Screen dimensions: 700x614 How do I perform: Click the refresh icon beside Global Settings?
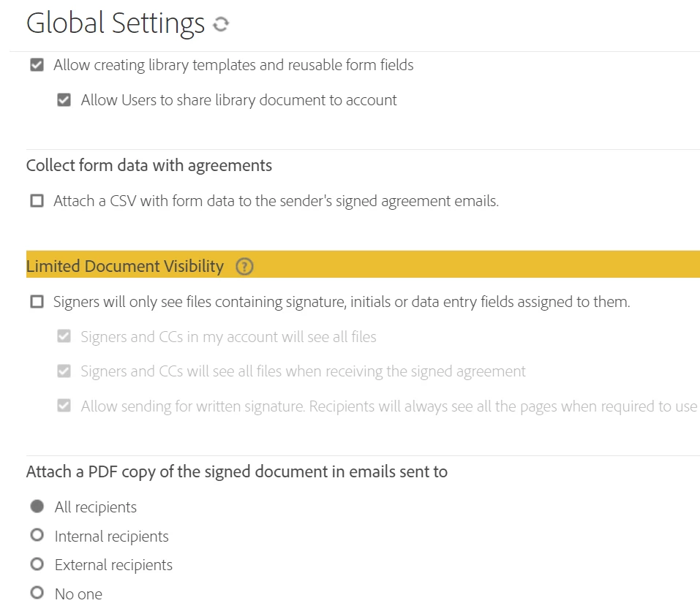[x=221, y=24]
